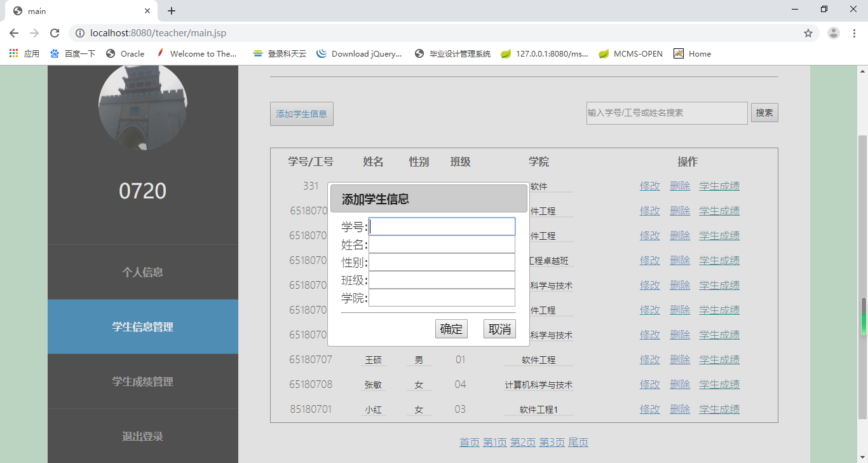The width and height of the screenshot is (868, 463).
Task: Click the back arrow in browser toolbar
Action: click(13, 33)
